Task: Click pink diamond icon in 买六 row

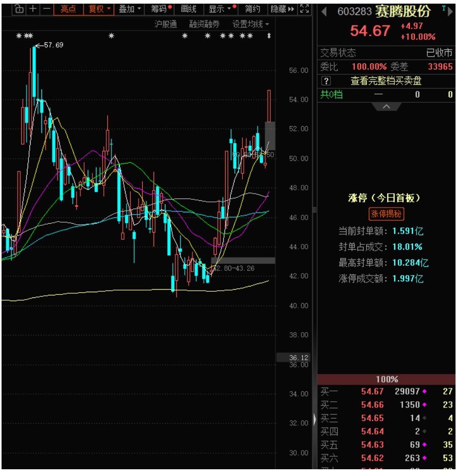Action: tap(424, 458)
